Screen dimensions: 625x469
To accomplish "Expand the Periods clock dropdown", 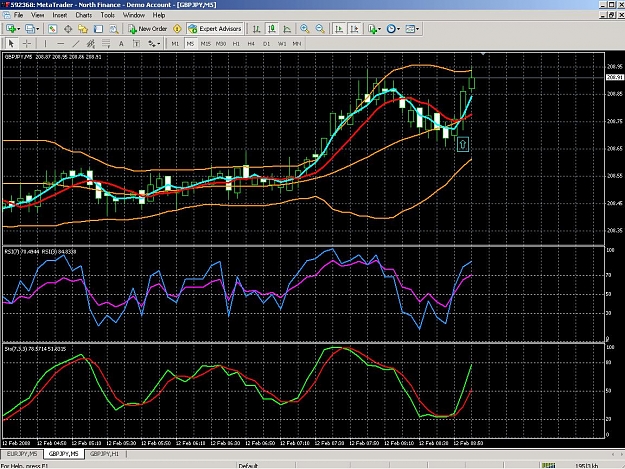I will click(x=398, y=29).
